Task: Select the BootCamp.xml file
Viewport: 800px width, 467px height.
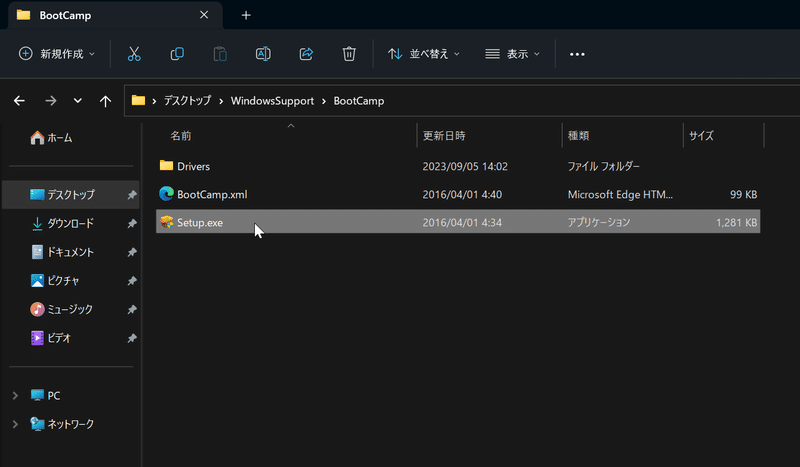Action: pos(458,194)
